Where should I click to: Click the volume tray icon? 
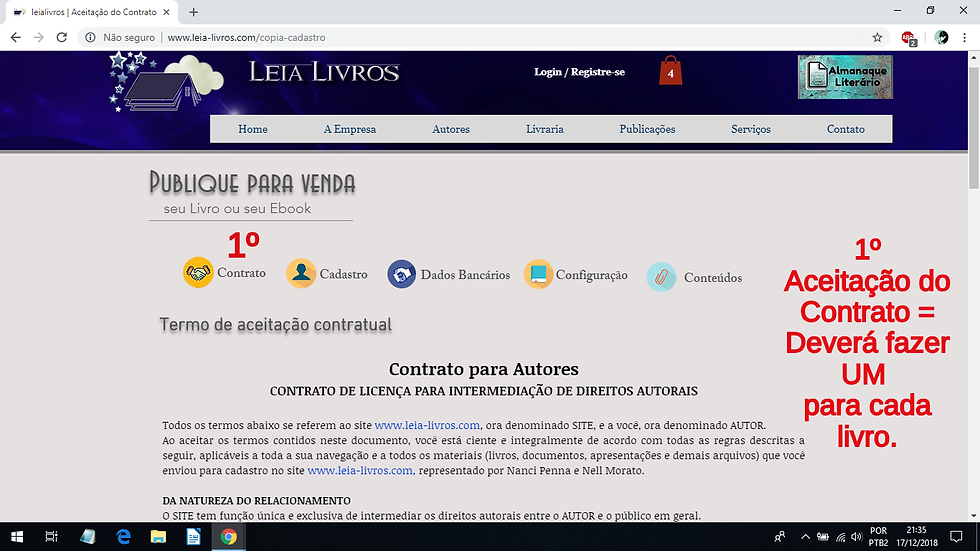(x=856, y=537)
